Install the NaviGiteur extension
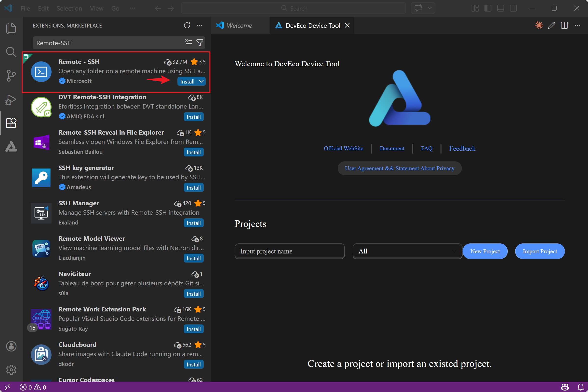 194,294
